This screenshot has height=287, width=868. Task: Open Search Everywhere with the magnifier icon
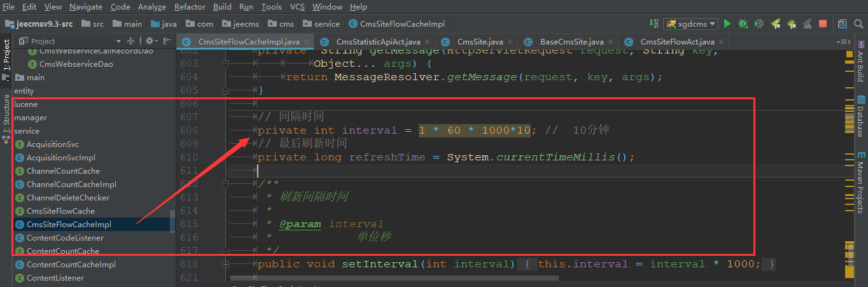click(x=858, y=24)
